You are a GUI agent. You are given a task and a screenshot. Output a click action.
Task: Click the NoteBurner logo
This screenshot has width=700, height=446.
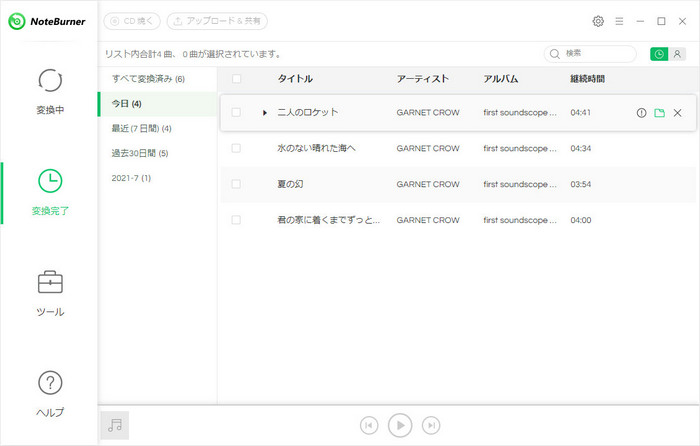coord(47,21)
